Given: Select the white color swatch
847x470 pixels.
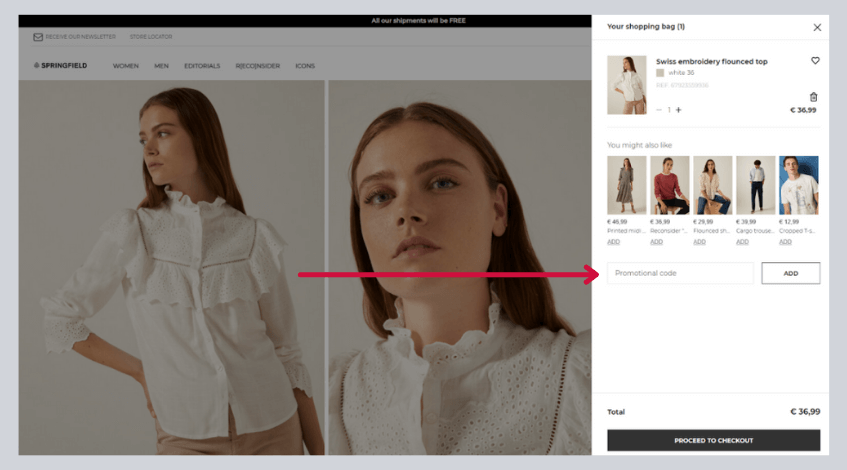Looking at the screenshot, I should pyautogui.click(x=660, y=73).
